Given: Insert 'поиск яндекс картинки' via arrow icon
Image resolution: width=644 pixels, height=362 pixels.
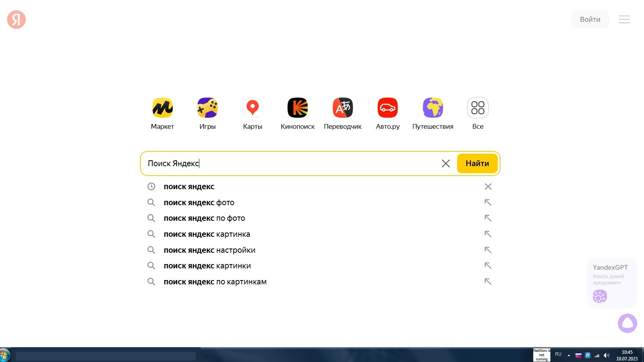Looking at the screenshot, I should pos(488,266).
